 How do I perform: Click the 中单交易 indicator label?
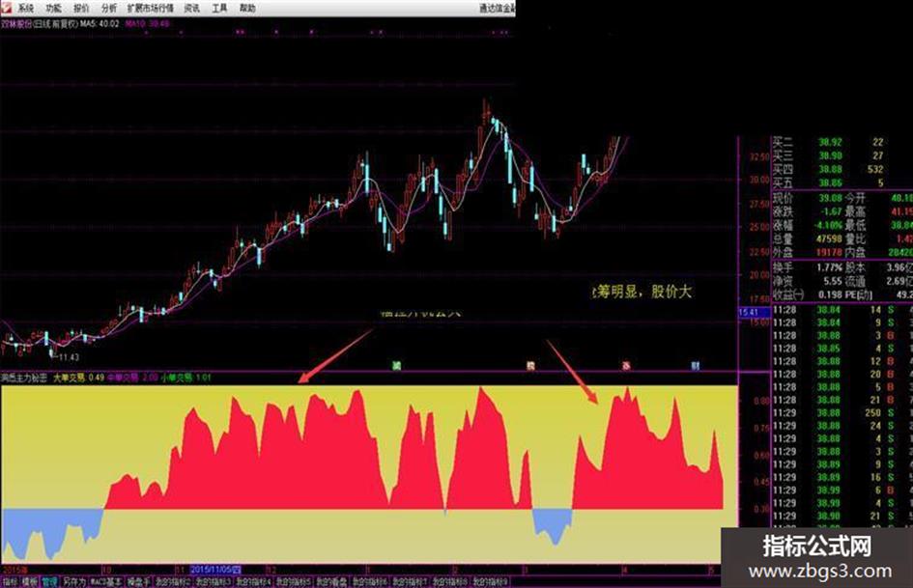tap(123, 378)
